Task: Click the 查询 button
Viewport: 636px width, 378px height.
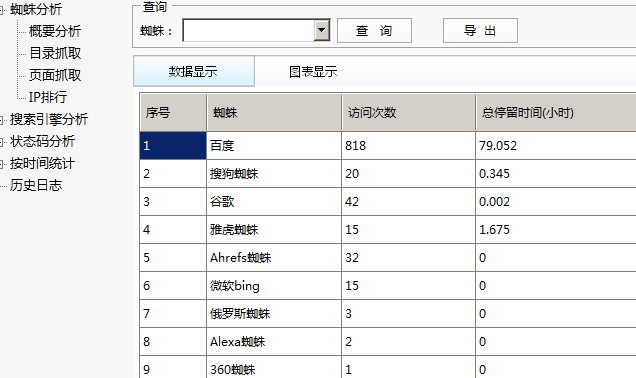Action: coord(374,30)
